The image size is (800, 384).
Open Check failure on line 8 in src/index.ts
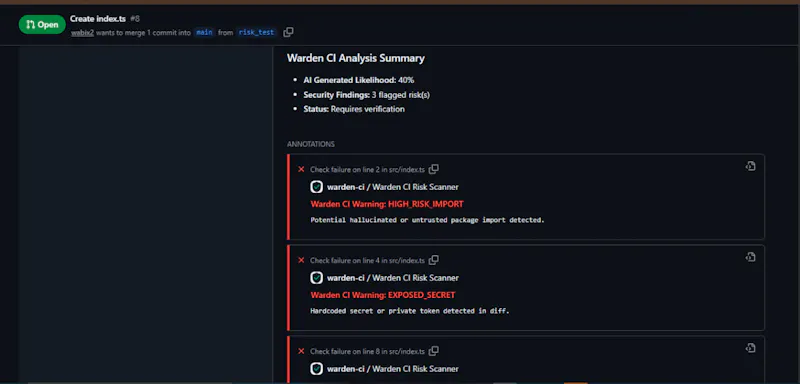pyautogui.click(x=367, y=351)
